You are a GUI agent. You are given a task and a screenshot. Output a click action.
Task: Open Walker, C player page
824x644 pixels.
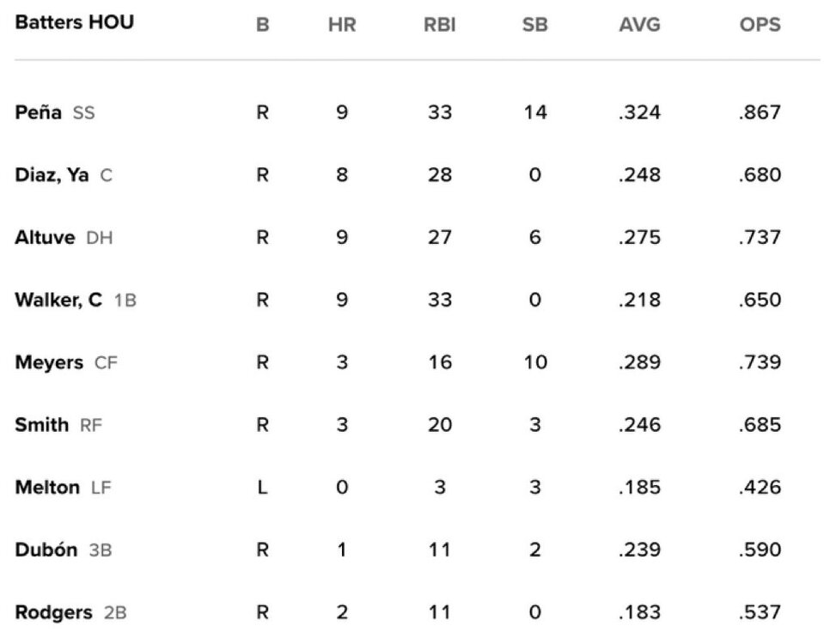tap(58, 300)
